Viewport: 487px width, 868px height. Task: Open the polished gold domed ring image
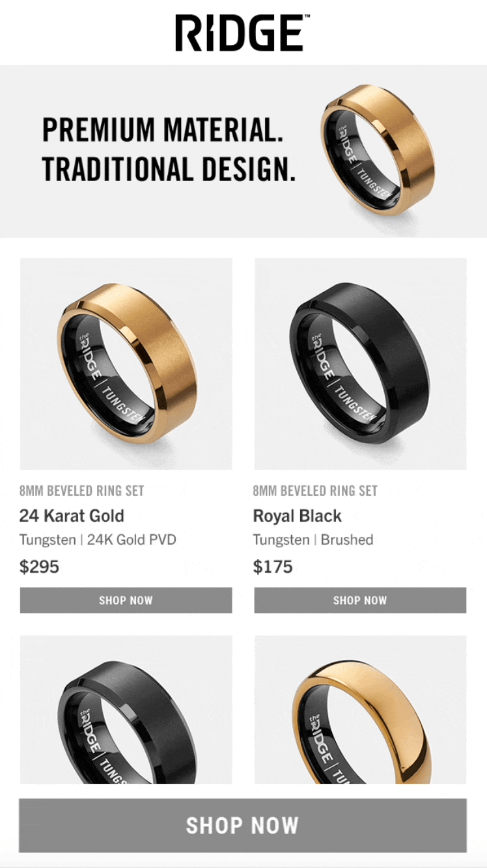pos(360,710)
